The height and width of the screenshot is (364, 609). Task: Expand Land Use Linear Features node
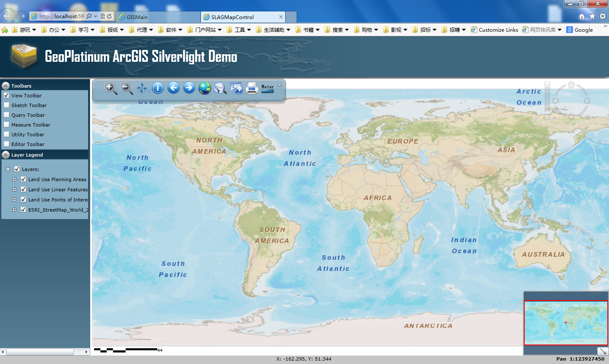tap(14, 189)
